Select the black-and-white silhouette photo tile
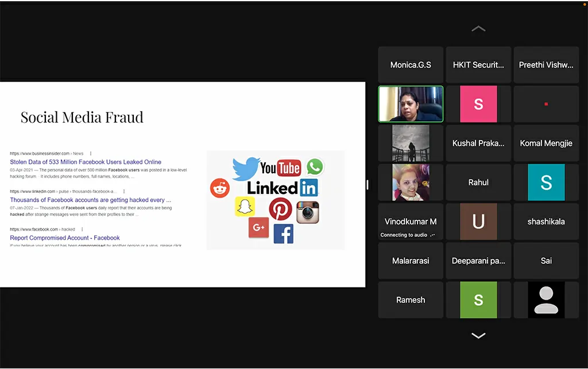 pos(411,143)
